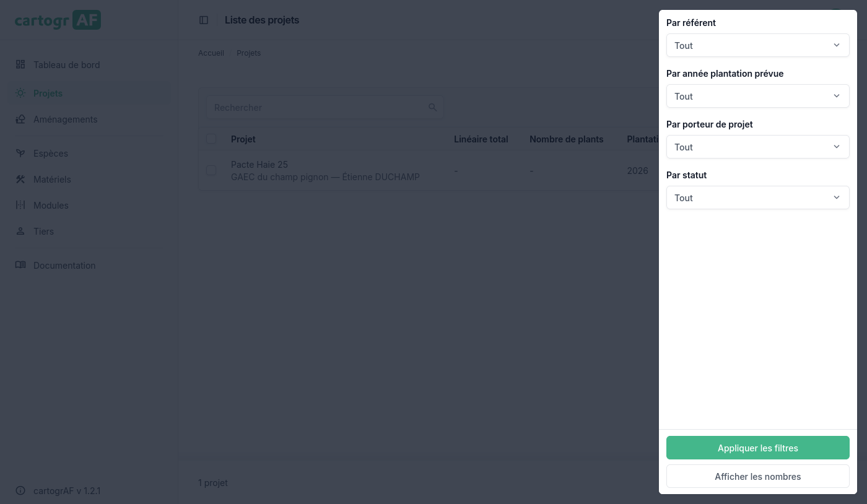Expand the Par statut dropdown
Image resolution: width=867 pixels, height=504 pixels.
click(757, 198)
